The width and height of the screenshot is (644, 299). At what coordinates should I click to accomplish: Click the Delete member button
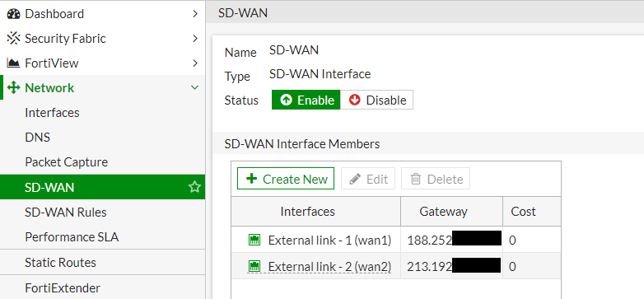[436, 179]
